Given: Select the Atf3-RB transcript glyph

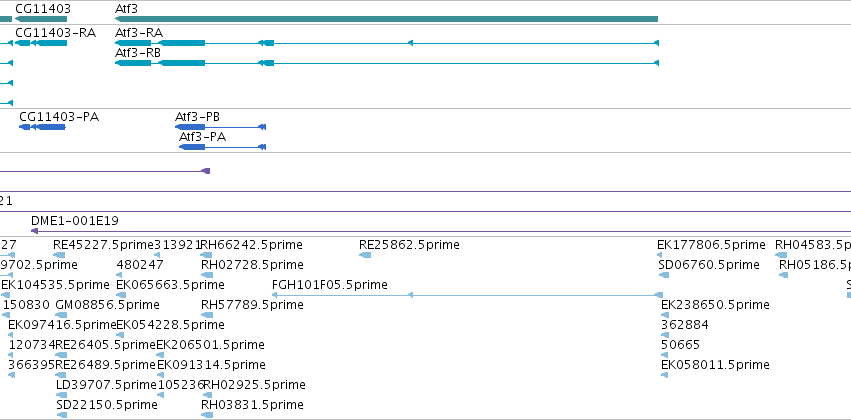Looking at the screenshot, I should point(386,63).
